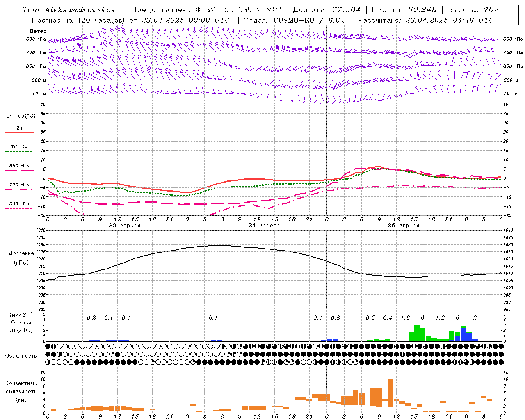The width and height of the screenshot is (525, 420).
Task: Click the station name Tom_Aleksandrovskoe
Action: click(x=68, y=10)
